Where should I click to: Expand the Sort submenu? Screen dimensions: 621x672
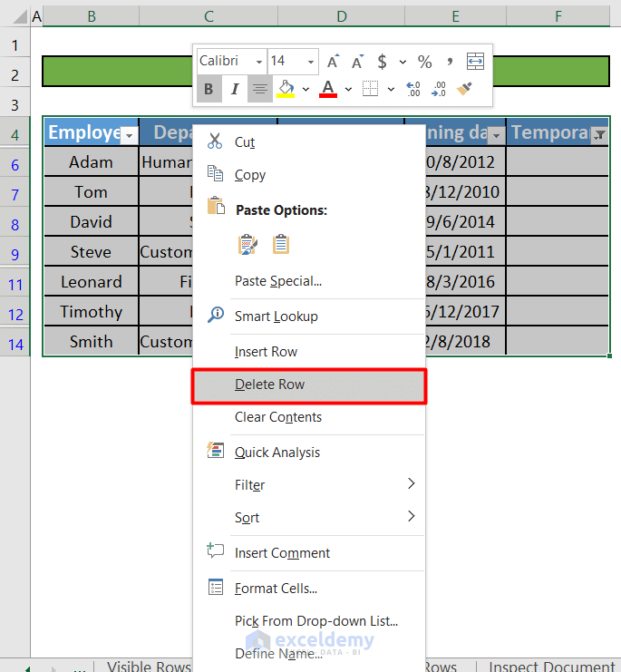[309, 517]
